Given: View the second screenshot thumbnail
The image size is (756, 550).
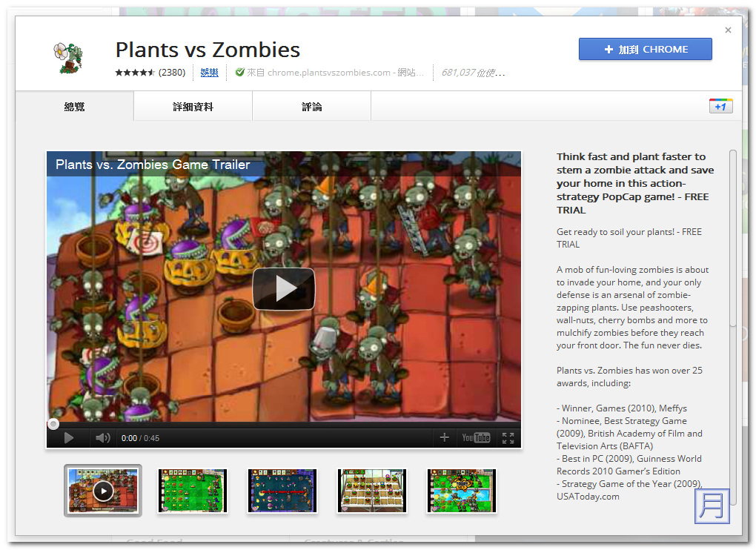Looking at the screenshot, I should tap(192, 490).
